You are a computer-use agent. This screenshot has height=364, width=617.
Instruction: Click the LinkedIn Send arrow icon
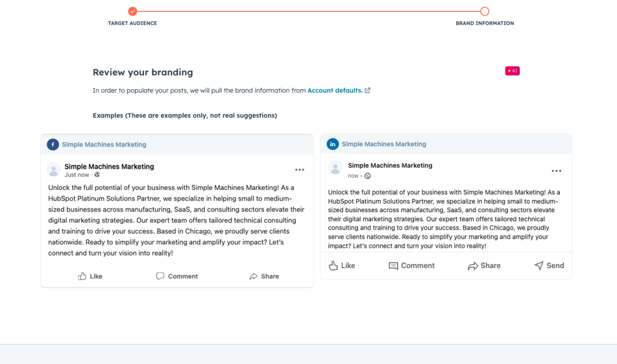pos(539,266)
